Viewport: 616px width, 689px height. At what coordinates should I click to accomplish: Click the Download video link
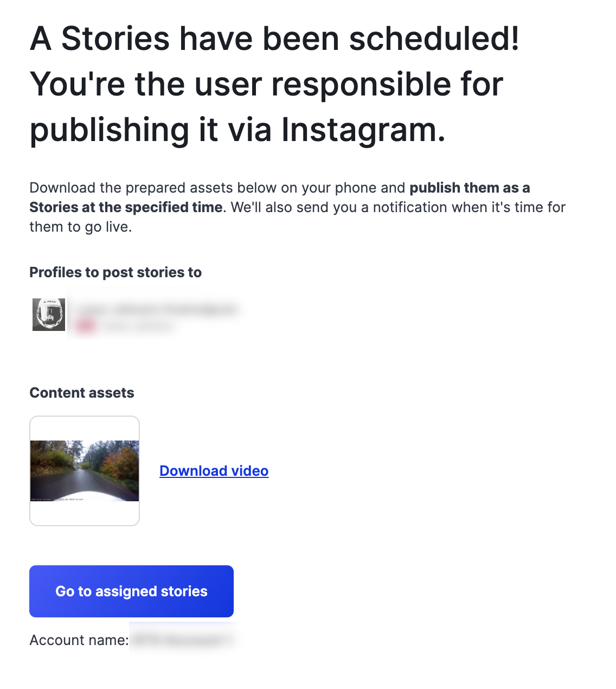(214, 471)
